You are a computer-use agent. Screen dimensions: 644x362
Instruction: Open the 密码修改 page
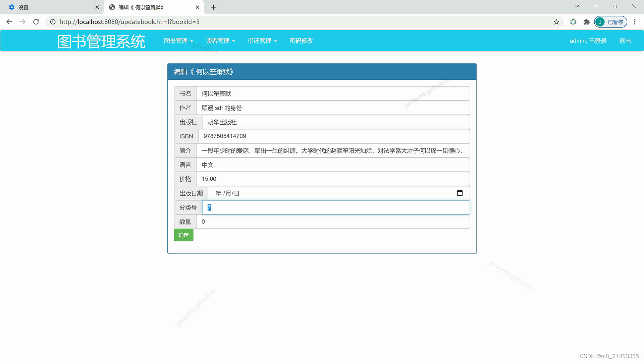301,41
